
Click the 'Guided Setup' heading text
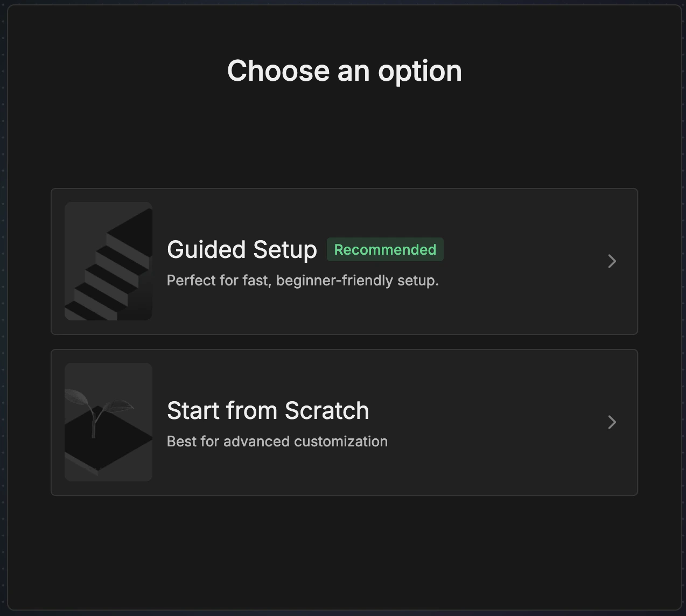[241, 249]
